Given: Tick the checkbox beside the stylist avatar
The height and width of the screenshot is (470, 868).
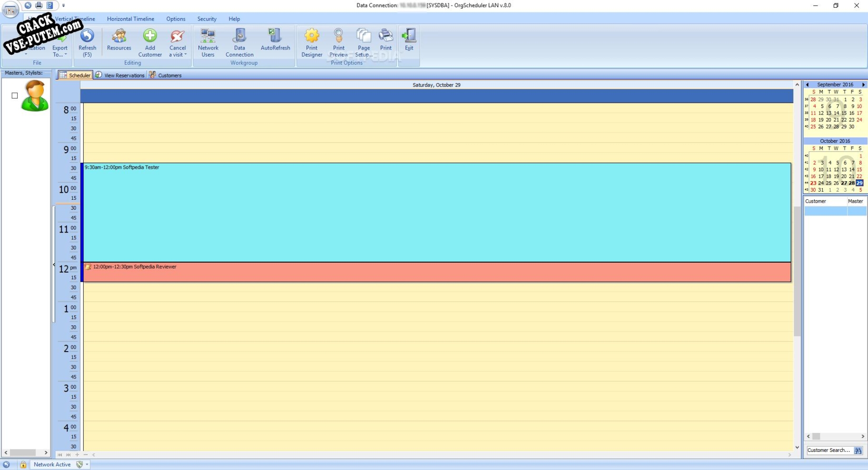Looking at the screenshot, I should coord(15,96).
